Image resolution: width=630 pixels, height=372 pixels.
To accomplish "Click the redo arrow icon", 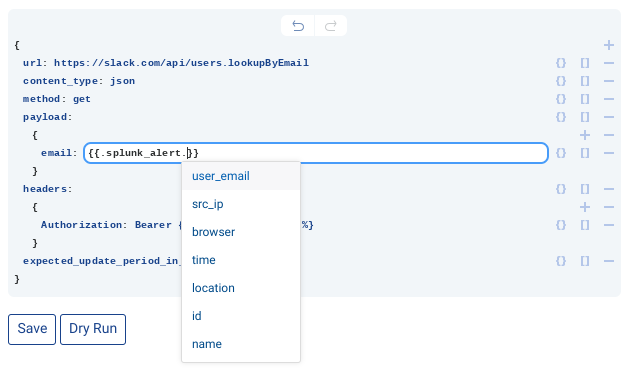I will pos(331,26).
